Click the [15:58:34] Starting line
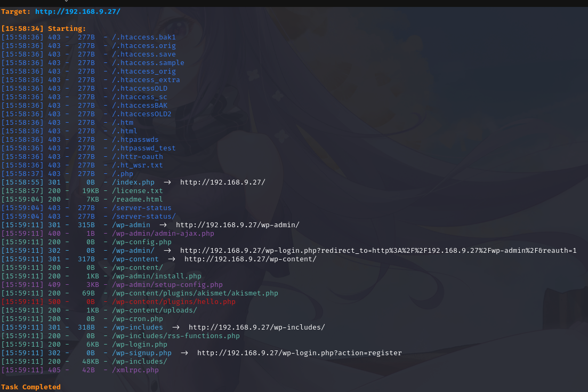The image size is (588, 392). 44,28
